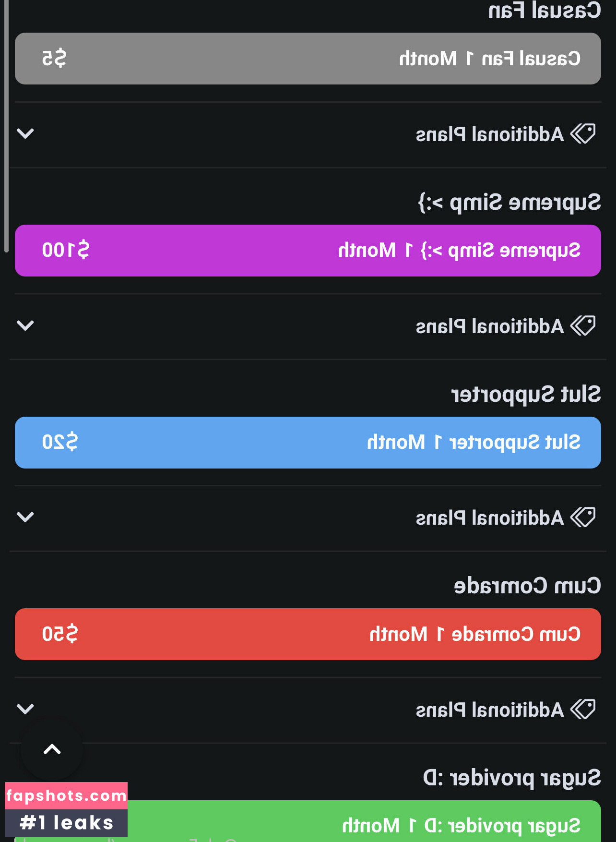Click the Supreme Simp section heading
The image size is (616, 842).
point(509,203)
